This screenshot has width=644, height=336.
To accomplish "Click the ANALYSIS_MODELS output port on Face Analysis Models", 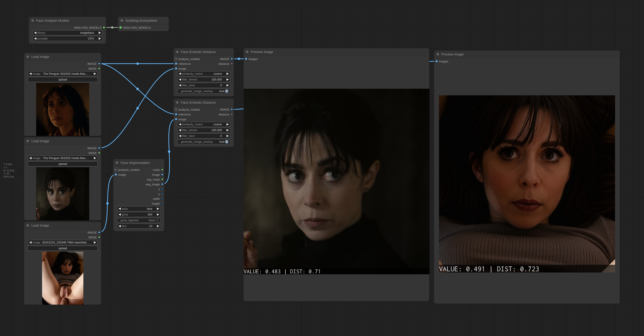I will pyautogui.click(x=104, y=27).
